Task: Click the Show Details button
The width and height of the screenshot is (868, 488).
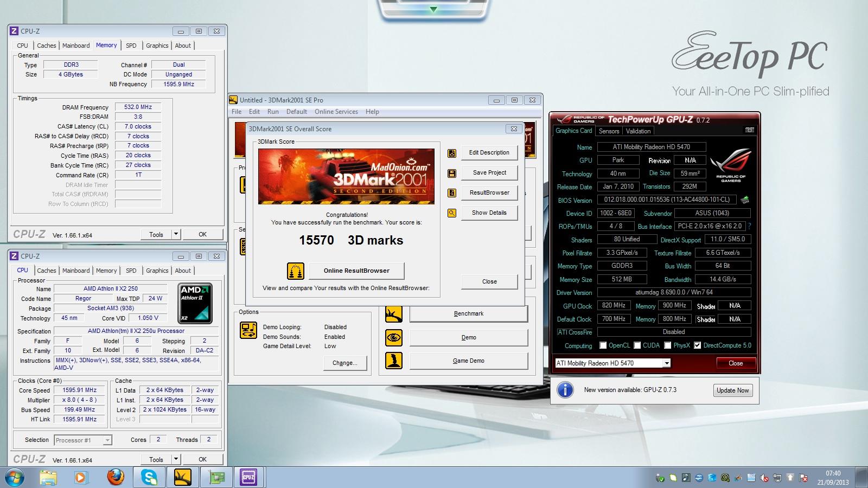Action: (x=489, y=213)
